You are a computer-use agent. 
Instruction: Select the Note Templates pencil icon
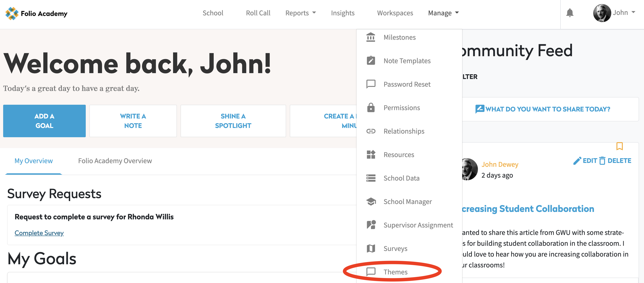pyautogui.click(x=371, y=60)
